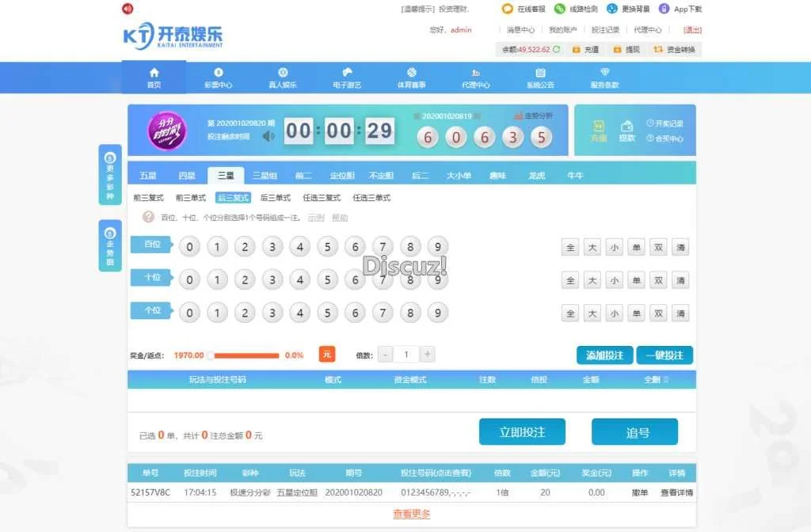This screenshot has width=811, height=532.
Task: Select number 0 in the 十位 row
Action: pyautogui.click(x=189, y=280)
